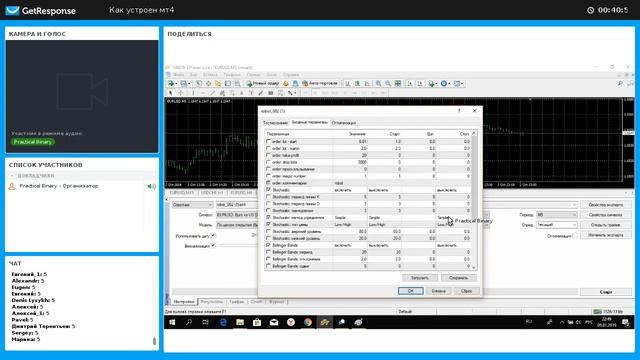The width and height of the screenshot is (640, 360).
Task: Open the expert file dropdown arrow in tester
Action: pos(574,204)
